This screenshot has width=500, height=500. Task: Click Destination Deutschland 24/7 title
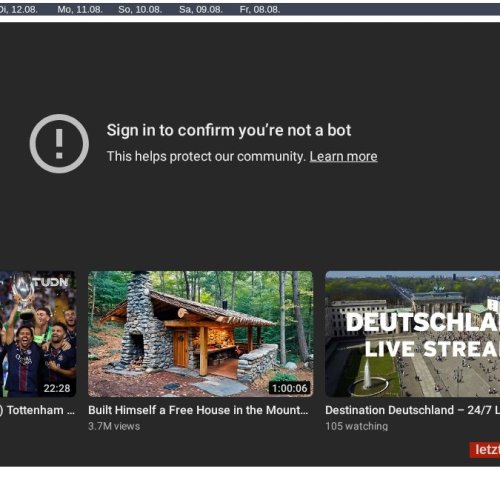click(x=413, y=410)
